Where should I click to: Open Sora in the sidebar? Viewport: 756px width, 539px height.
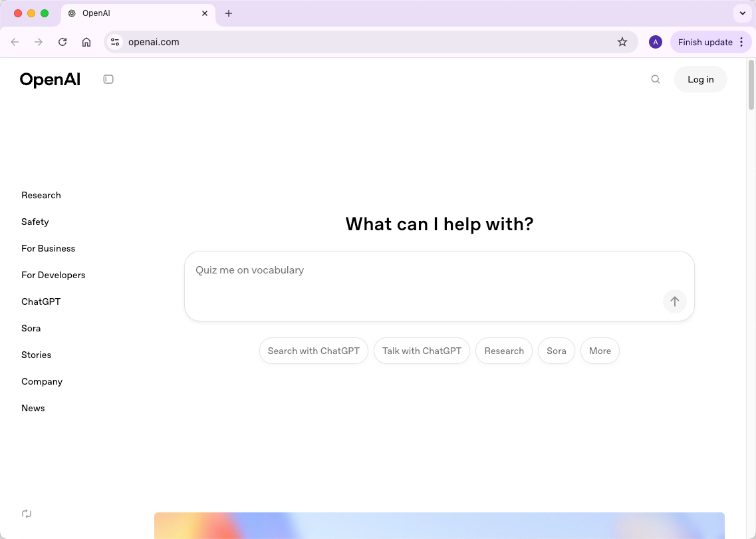tap(31, 328)
